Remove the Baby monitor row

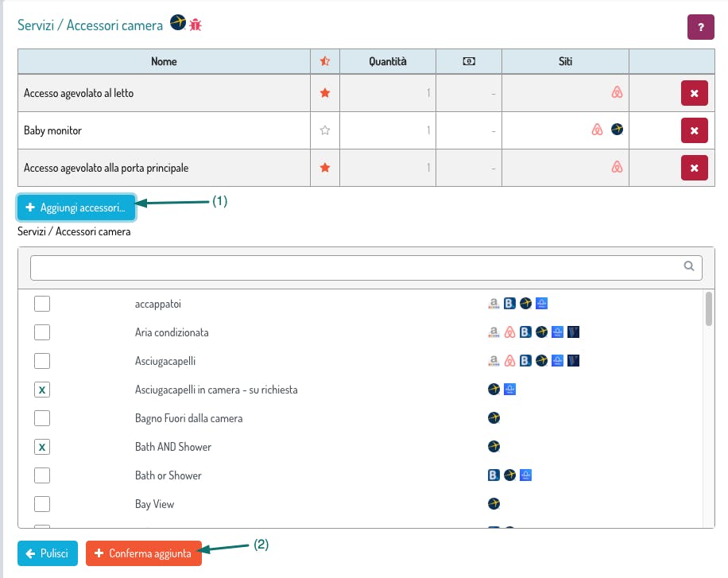click(x=694, y=130)
